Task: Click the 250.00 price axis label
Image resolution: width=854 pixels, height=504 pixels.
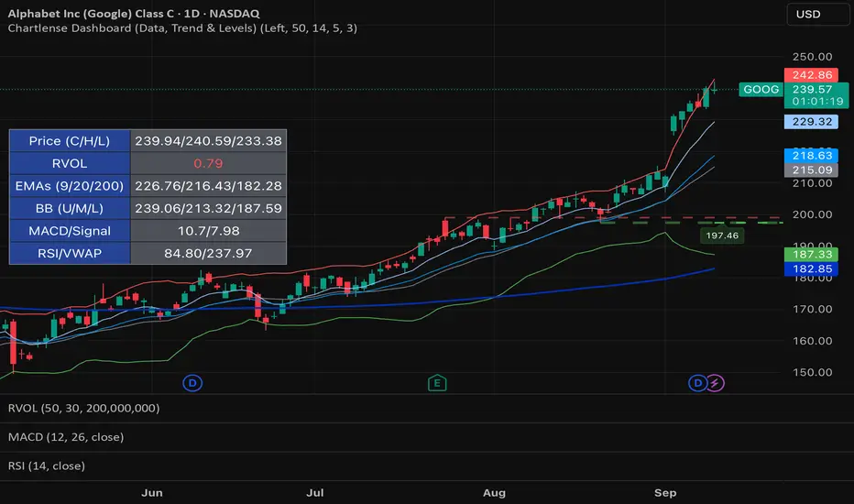Action: tap(812, 57)
